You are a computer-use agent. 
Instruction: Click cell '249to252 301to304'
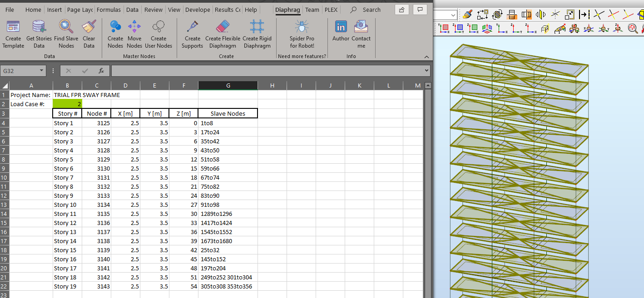tap(228, 277)
